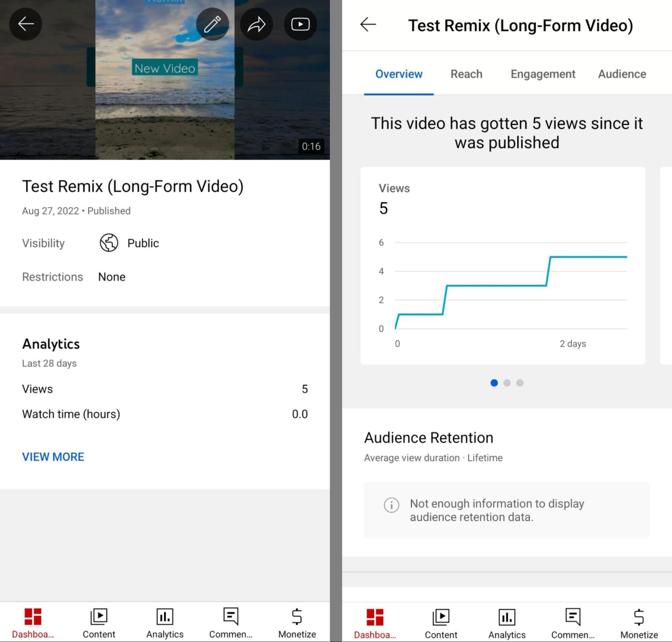672x642 pixels.
Task: Tap the share arrow icon above the thumbnail
Action: coord(256,24)
